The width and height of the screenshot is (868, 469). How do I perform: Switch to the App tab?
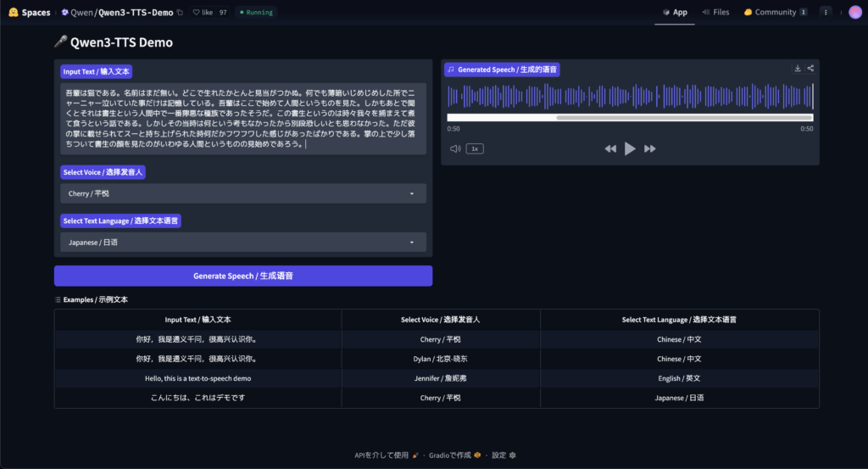[675, 12]
